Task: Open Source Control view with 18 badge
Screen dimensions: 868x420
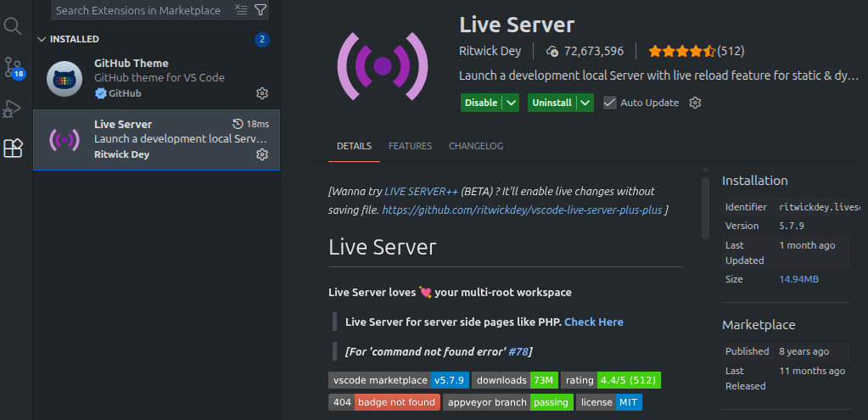Action: coord(14,68)
